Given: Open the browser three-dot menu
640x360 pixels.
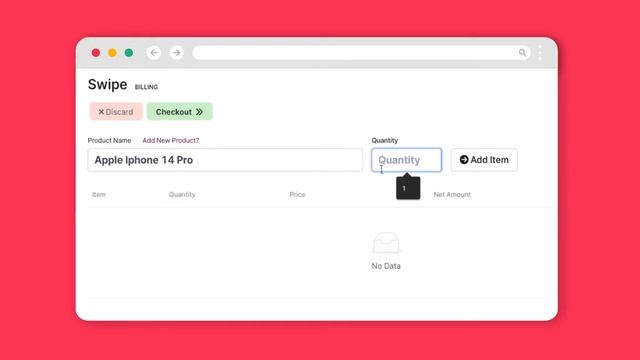Looking at the screenshot, I should click(x=540, y=53).
